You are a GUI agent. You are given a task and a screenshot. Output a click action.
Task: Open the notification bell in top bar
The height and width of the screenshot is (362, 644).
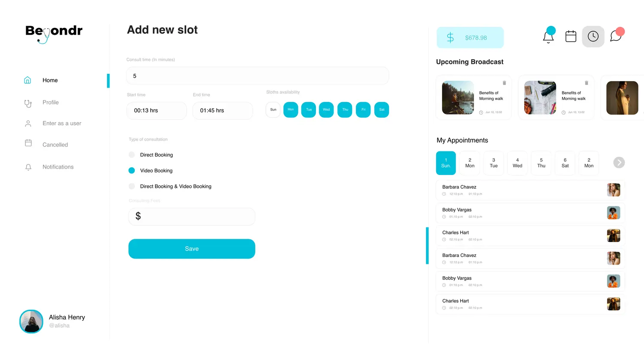point(548,36)
